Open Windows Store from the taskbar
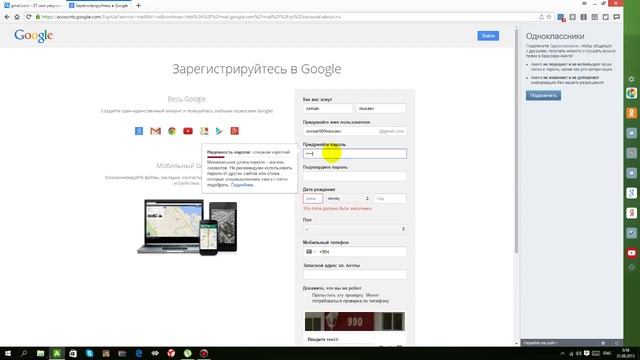The height and width of the screenshot is (360, 640). pyautogui.click(x=73, y=353)
